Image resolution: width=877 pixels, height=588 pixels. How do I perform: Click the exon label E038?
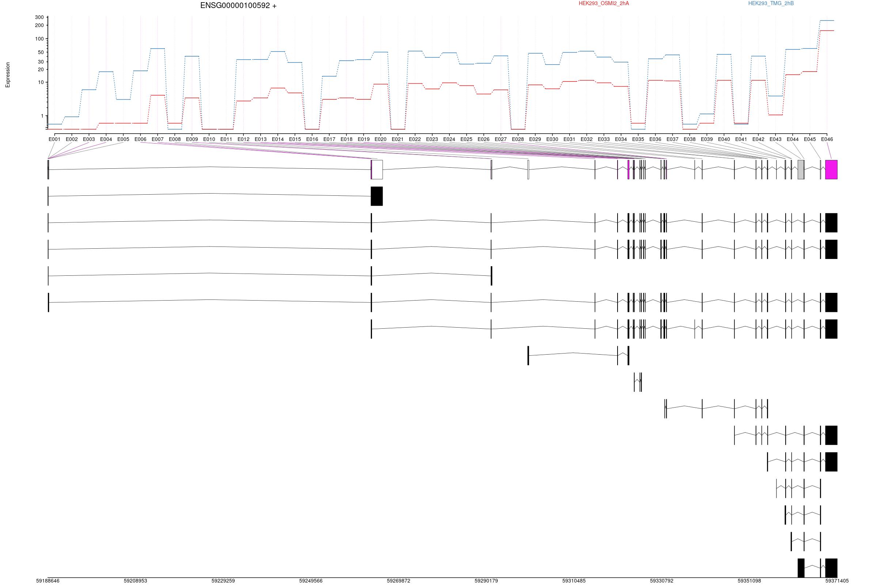pos(690,139)
